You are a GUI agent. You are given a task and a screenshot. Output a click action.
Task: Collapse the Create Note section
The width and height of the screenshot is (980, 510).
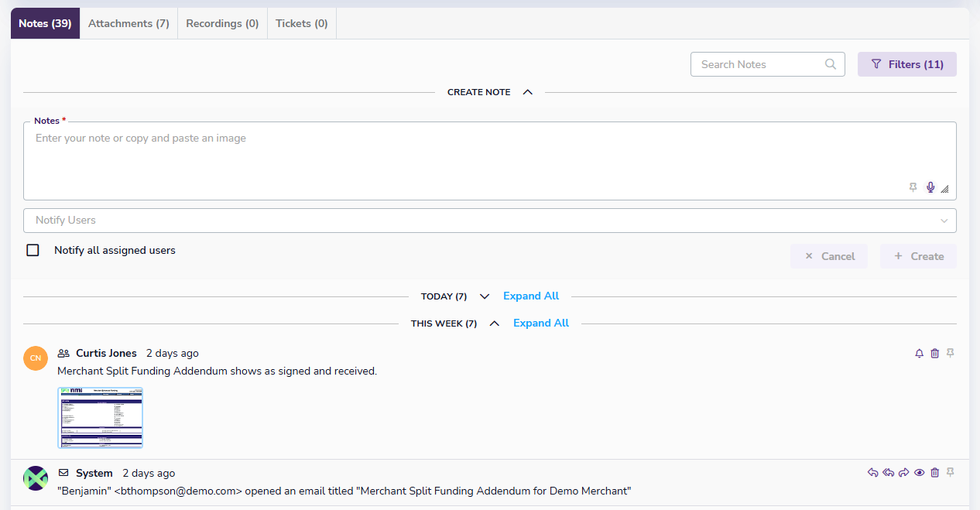528,92
